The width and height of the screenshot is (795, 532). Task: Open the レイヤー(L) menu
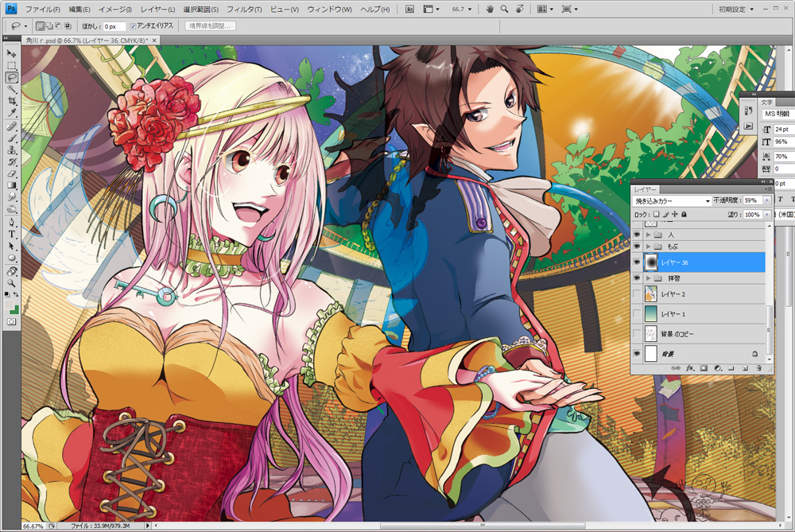(x=157, y=9)
